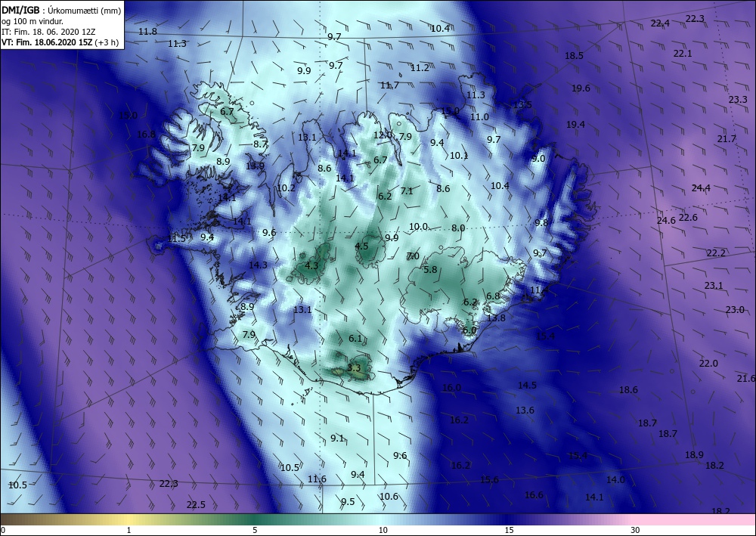Click the value 18.6 on the map

pyautogui.click(x=628, y=390)
